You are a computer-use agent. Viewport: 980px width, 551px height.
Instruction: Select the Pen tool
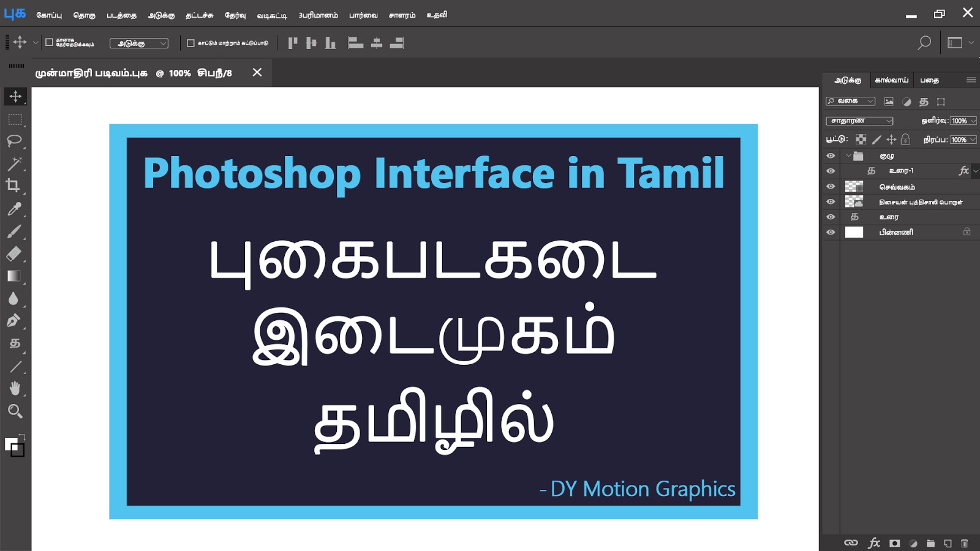13,320
